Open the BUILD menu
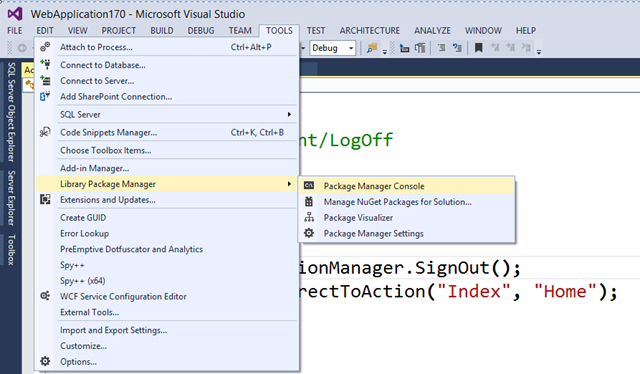 click(162, 31)
